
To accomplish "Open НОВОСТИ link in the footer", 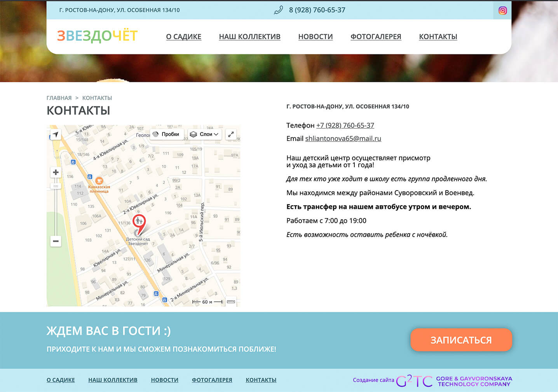I will point(164,380).
